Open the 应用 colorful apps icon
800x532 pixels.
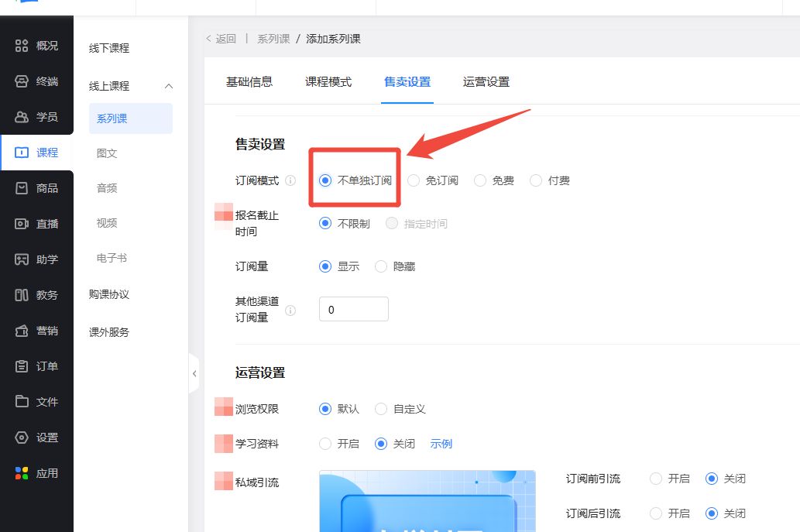pos(22,473)
